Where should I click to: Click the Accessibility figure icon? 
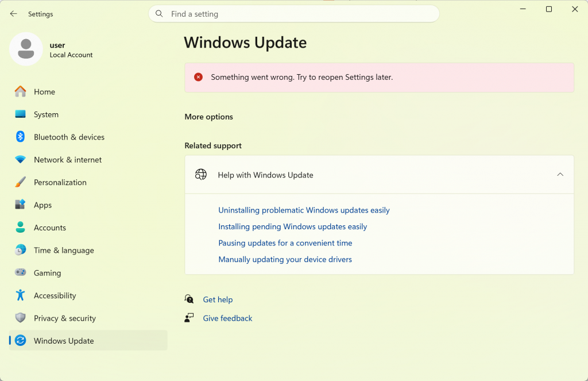tap(20, 295)
